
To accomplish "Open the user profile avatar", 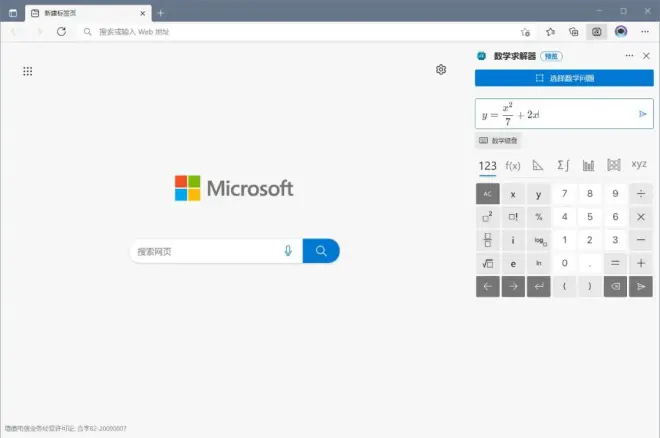I will pyautogui.click(x=621, y=32).
